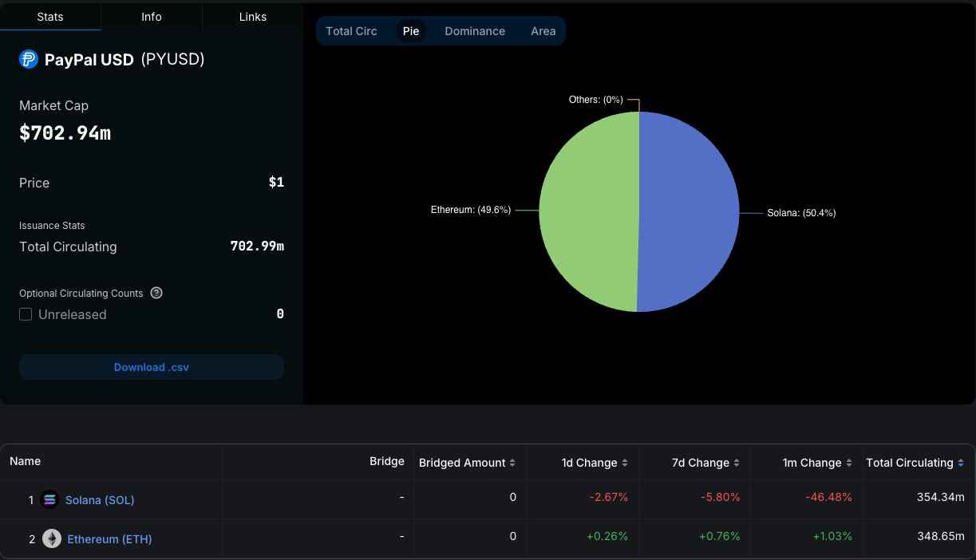
Task: Click the 354.34m Solana circulating cell
Action: [x=940, y=497]
